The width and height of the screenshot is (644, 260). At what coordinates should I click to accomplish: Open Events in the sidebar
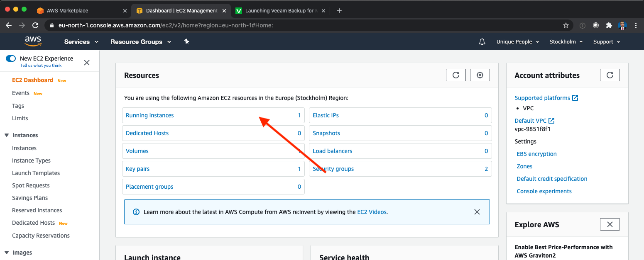coord(21,93)
